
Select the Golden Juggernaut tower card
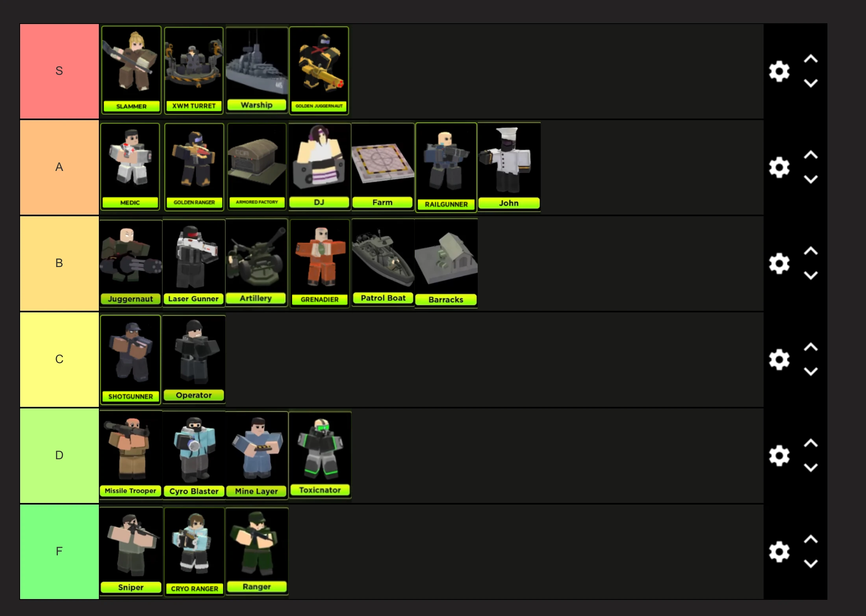click(319, 71)
